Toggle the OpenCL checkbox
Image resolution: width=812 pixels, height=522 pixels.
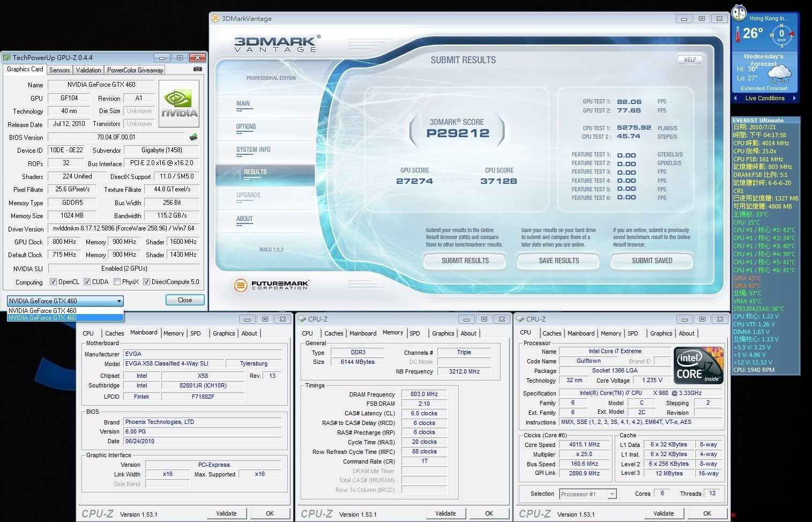(53, 282)
